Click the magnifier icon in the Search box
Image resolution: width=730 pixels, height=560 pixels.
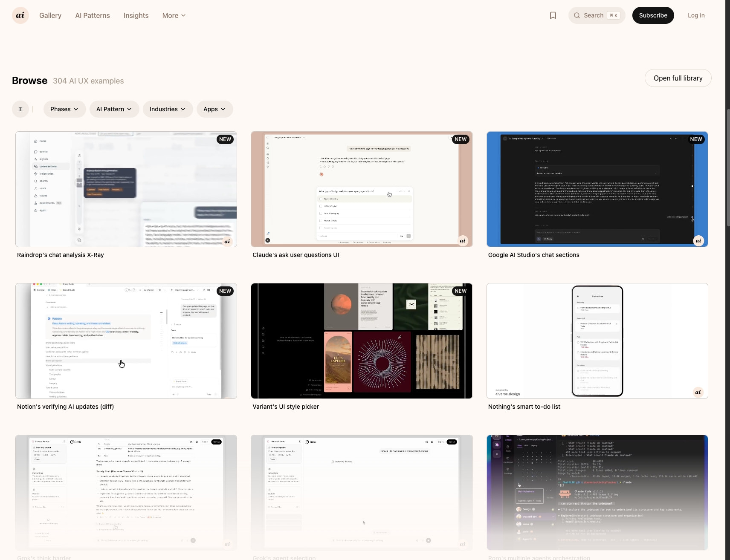577,15
